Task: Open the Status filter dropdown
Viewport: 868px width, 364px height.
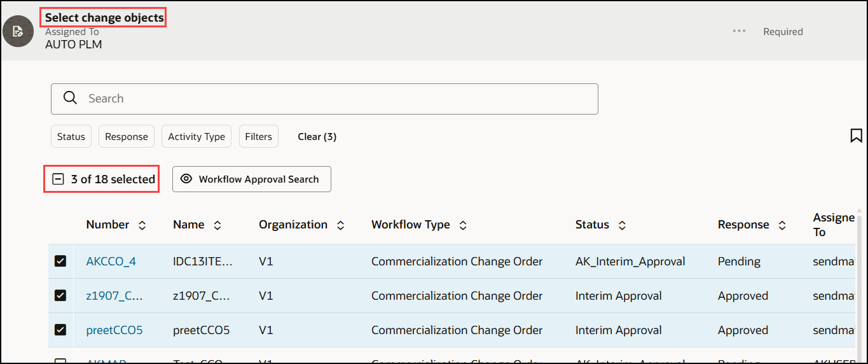Action: coord(71,136)
